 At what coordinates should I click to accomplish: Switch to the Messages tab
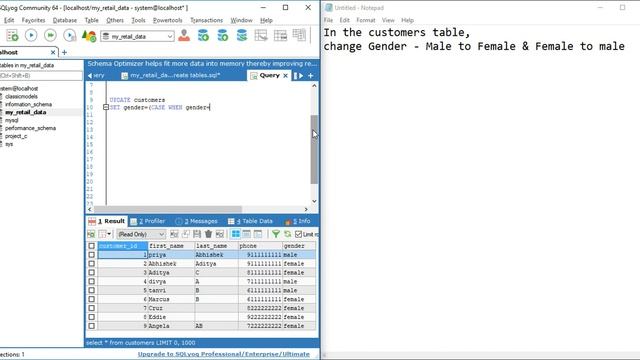[196, 221]
